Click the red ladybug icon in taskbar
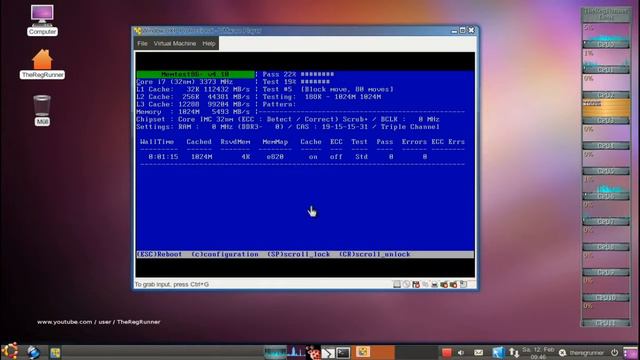 [x=313, y=352]
